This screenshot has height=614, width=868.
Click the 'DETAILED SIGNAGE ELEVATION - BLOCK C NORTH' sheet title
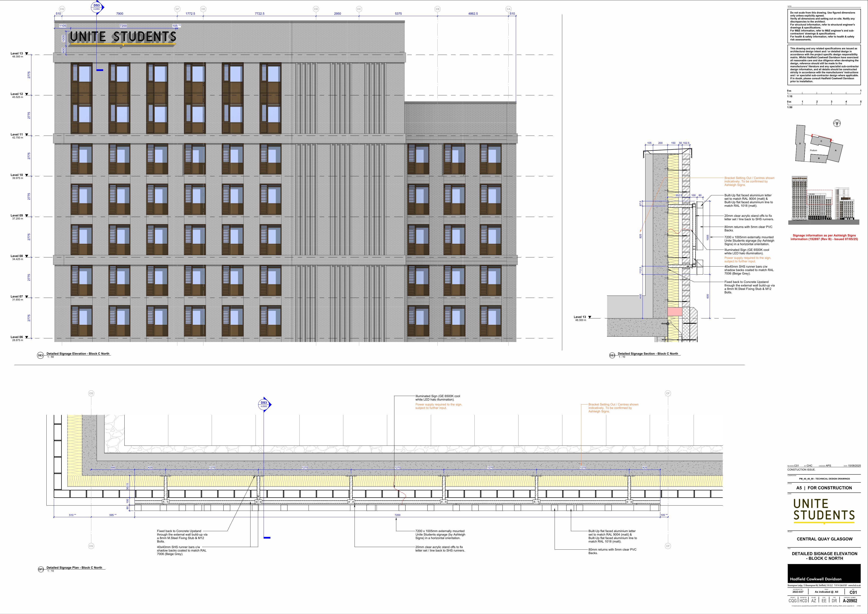(825, 556)
